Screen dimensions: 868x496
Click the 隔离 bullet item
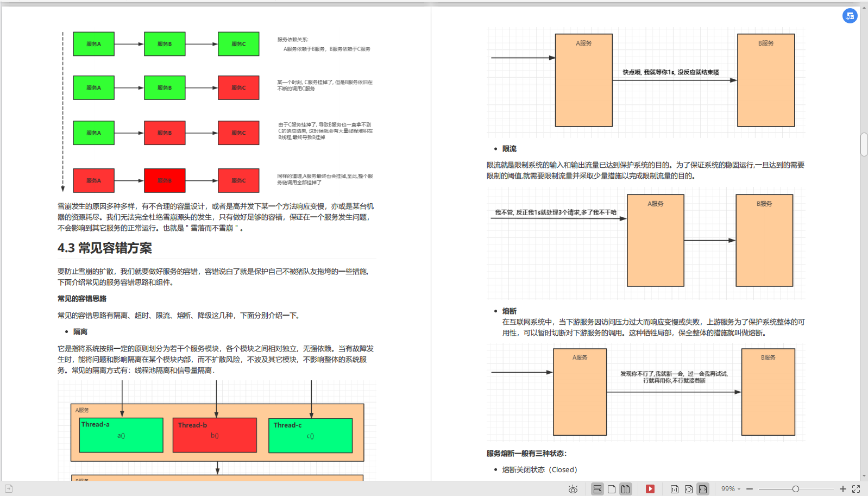pos(80,332)
